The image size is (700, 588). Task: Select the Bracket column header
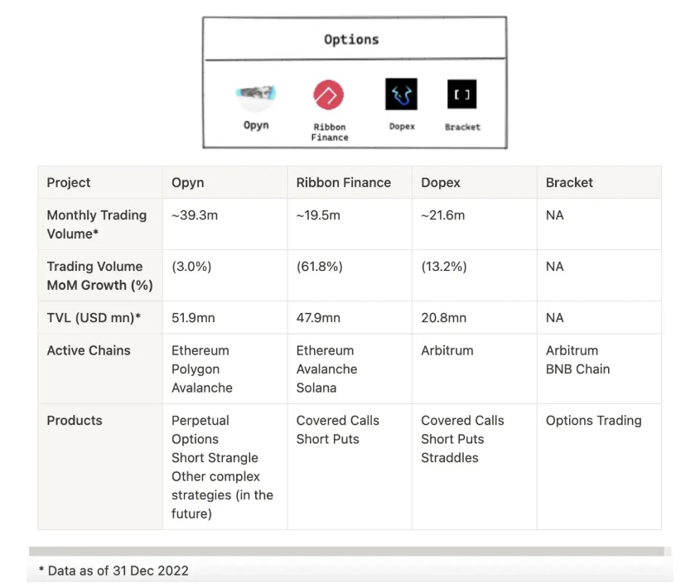tap(599, 182)
